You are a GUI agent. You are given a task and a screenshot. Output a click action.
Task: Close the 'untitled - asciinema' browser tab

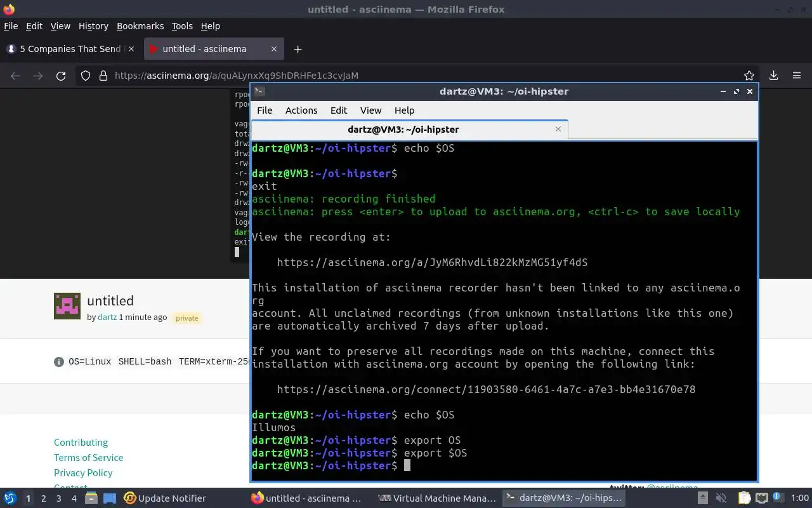tap(274, 49)
